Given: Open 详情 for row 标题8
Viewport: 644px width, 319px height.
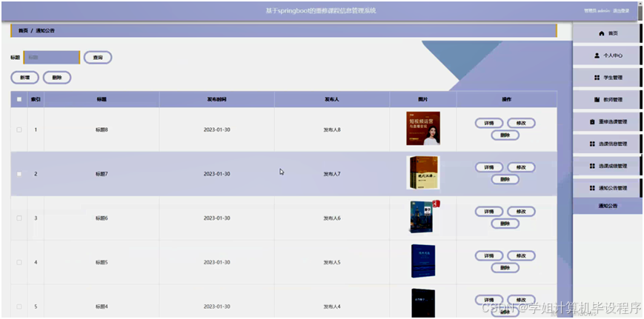Looking at the screenshot, I should pos(489,123).
